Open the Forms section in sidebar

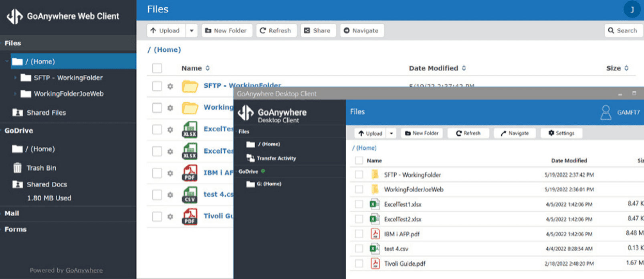[15, 229]
